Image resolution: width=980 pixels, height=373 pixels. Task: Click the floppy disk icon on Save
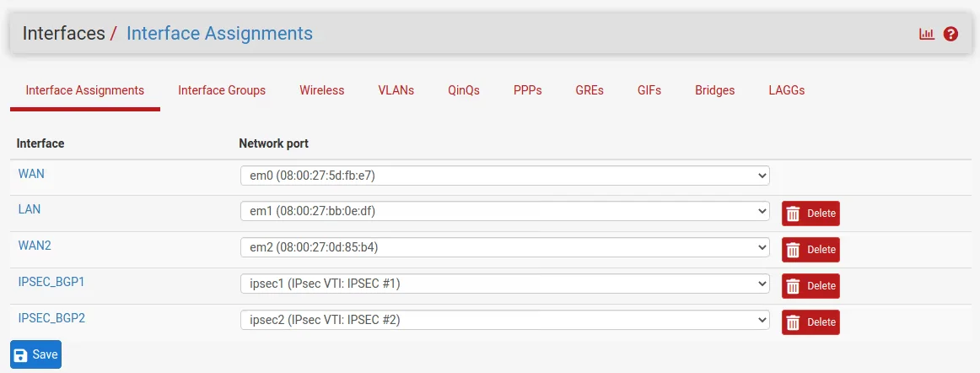point(21,355)
